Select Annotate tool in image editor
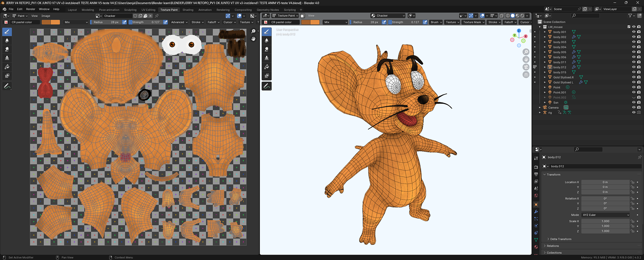 (x=7, y=86)
